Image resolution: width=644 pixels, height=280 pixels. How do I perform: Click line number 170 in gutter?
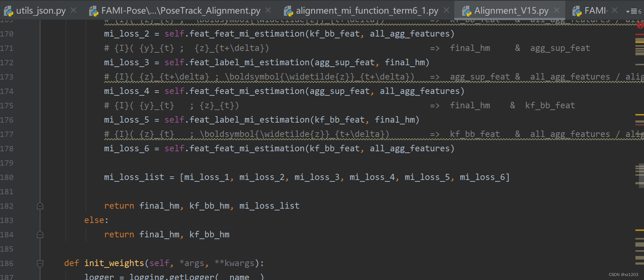coord(7,34)
